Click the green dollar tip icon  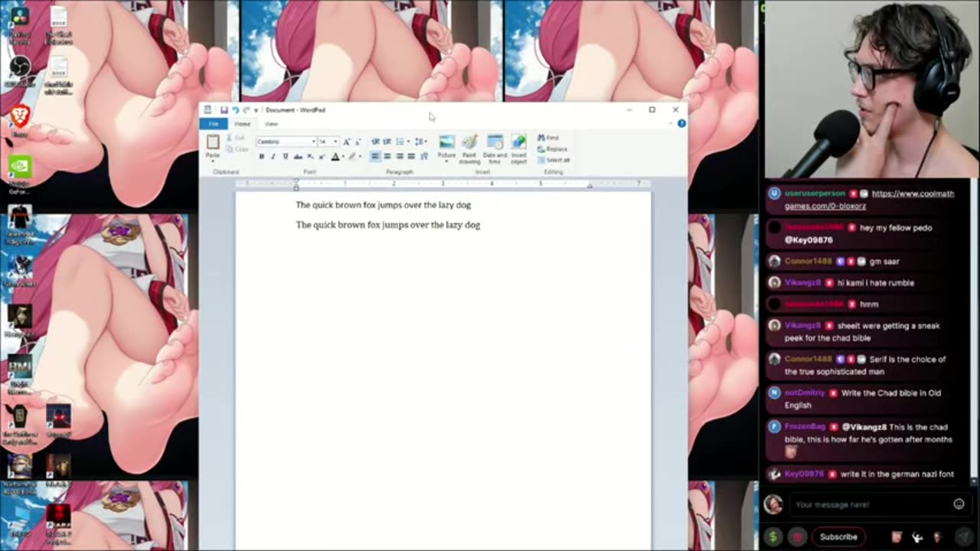point(773,537)
